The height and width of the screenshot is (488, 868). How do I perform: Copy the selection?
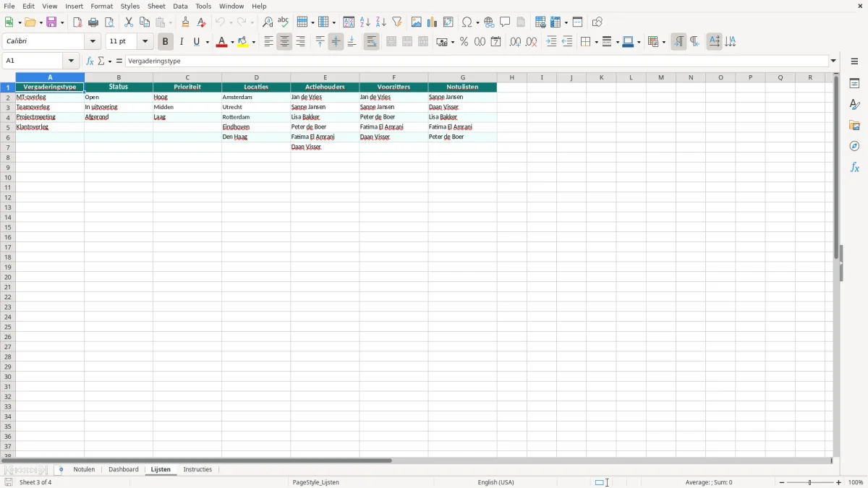click(x=145, y=22)
